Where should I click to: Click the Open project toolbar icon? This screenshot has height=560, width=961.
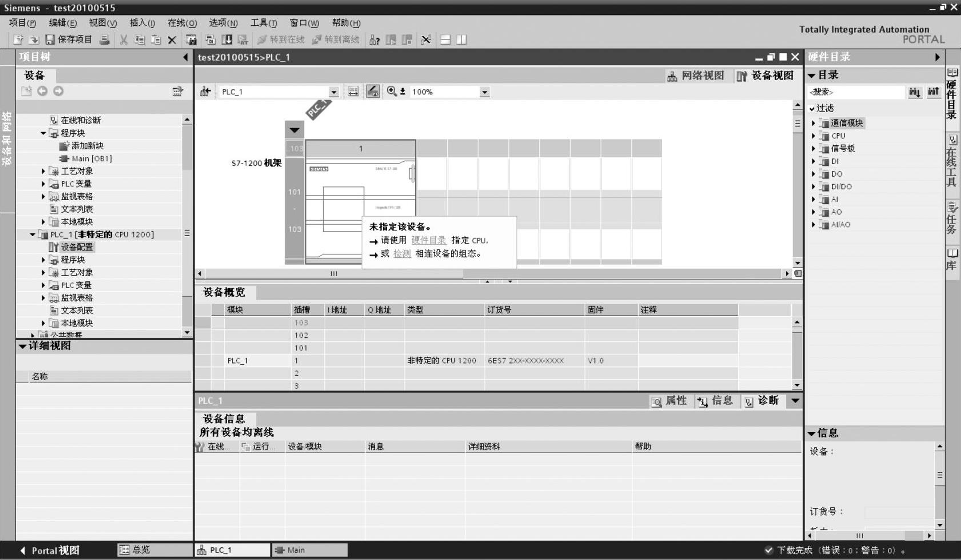[34, 39]
